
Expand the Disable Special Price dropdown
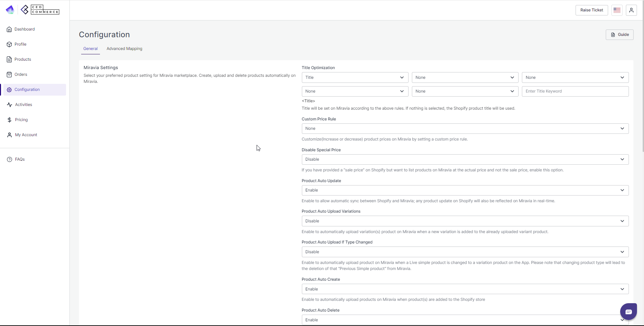(465, 159)
